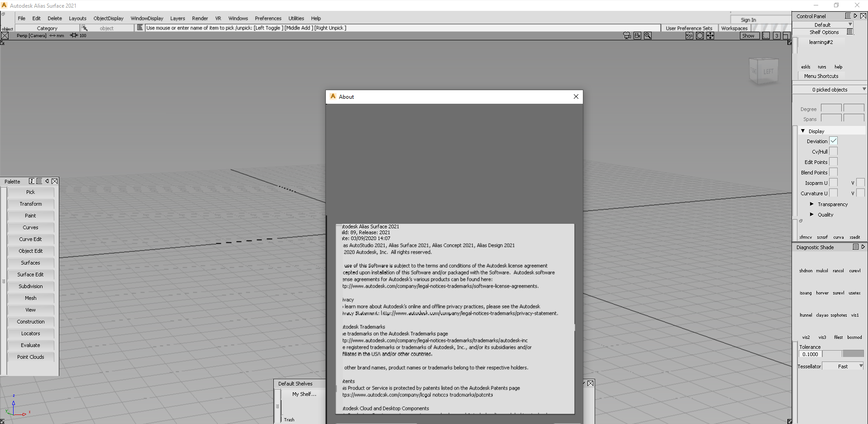Click the pick object arrow icon

point(85,28)
